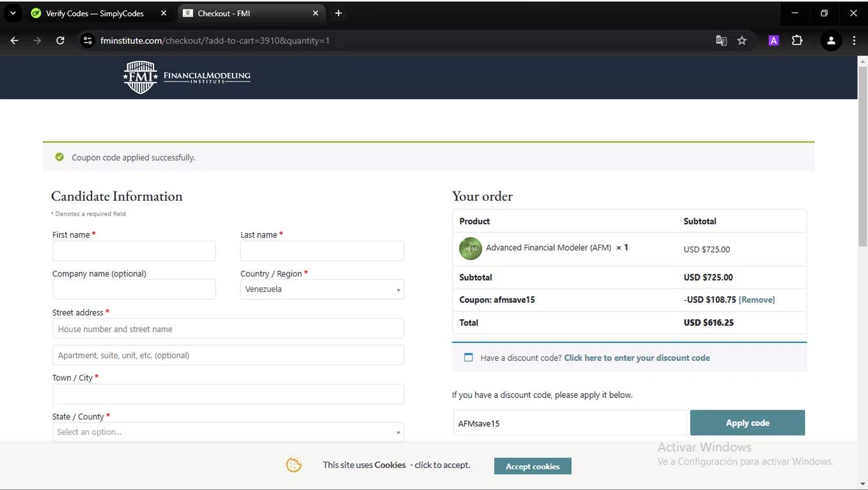
Task: Click the scrollbar down arrow
Action: point(863,484)
